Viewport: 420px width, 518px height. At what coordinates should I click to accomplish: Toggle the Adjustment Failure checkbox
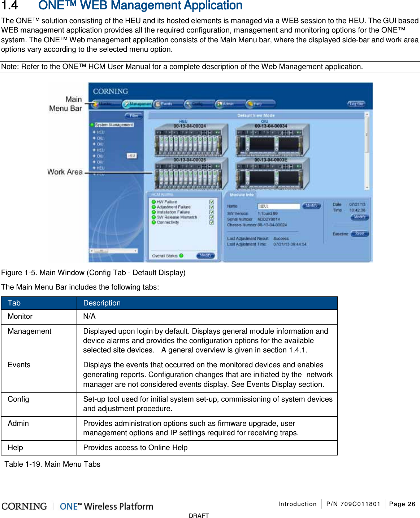tap(212, 207)
